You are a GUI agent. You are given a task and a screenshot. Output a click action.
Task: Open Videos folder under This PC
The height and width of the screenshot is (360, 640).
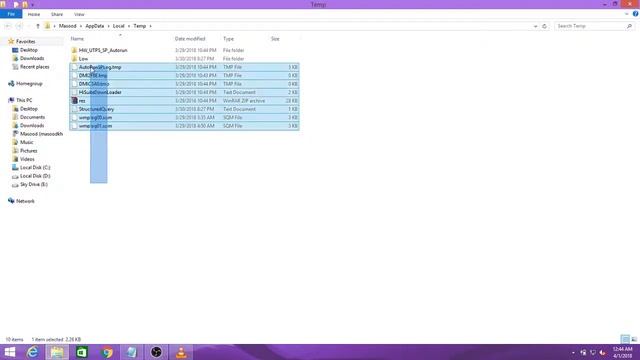click(x=27, y=159)
